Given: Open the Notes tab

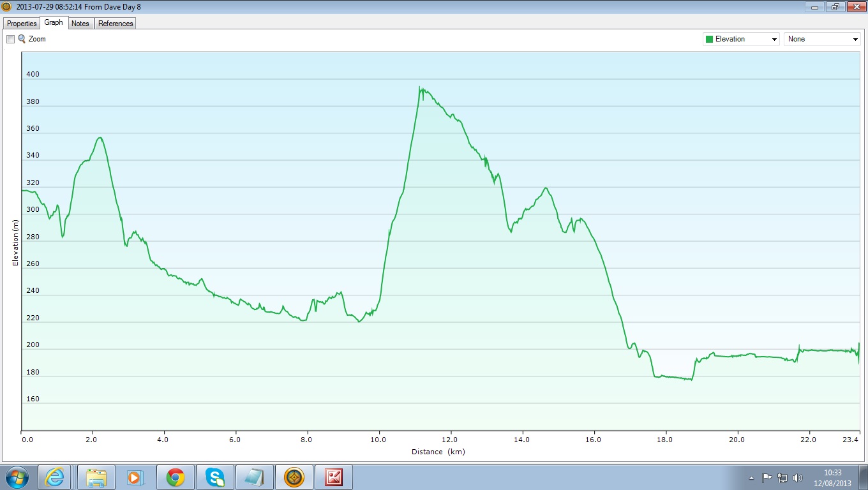Looking at the screenshot, I should [x=80, y=24].
